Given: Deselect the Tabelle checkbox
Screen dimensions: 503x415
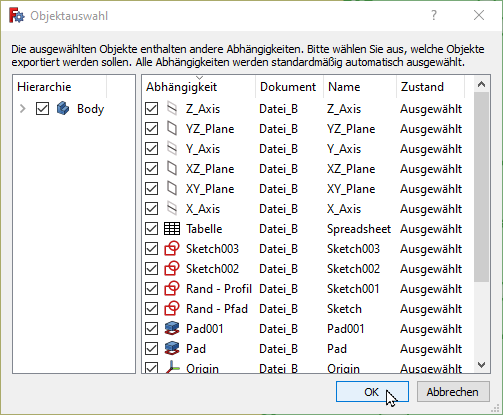Looking at the screenshot, I should [151, 229].
